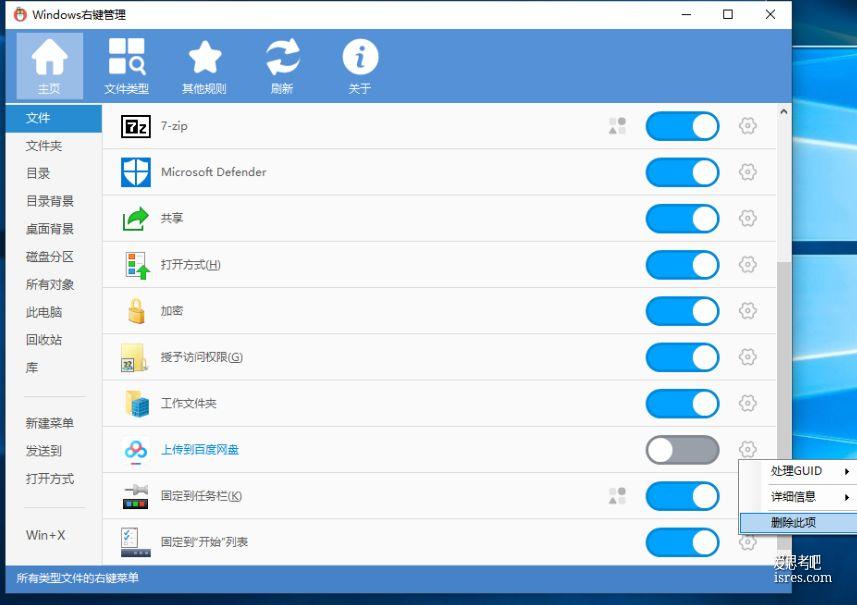Open settings gear for 7-zip
The image size is (857, 605).
pos(748,126)
